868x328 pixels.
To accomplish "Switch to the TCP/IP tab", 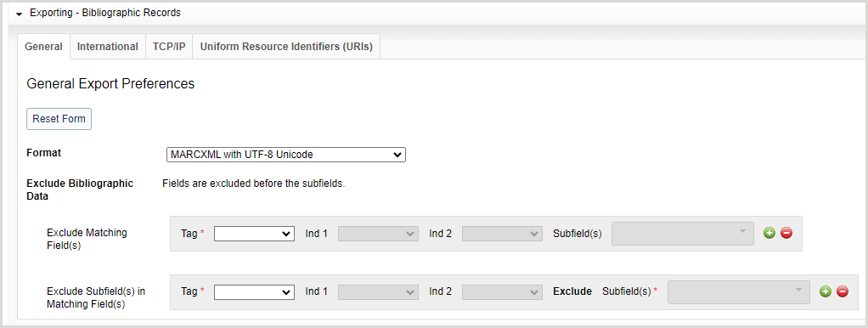I will coord(169,47).
